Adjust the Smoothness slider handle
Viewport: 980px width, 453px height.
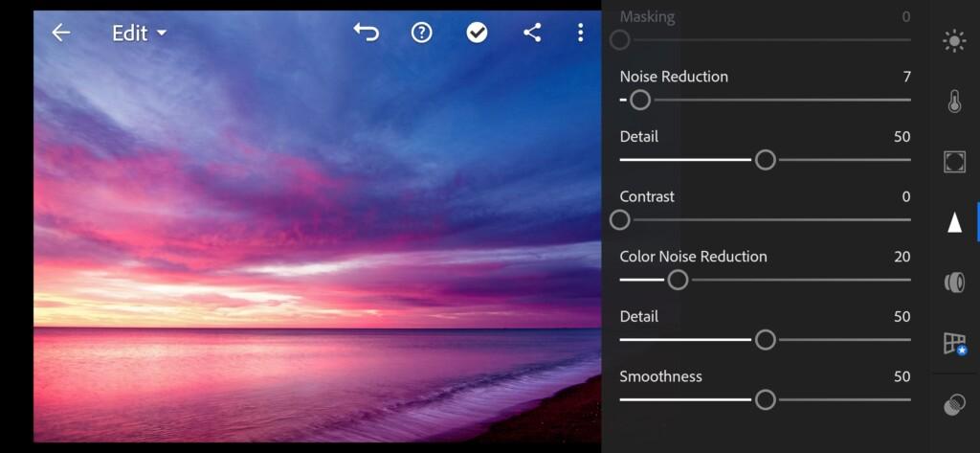tap(765, 399)
